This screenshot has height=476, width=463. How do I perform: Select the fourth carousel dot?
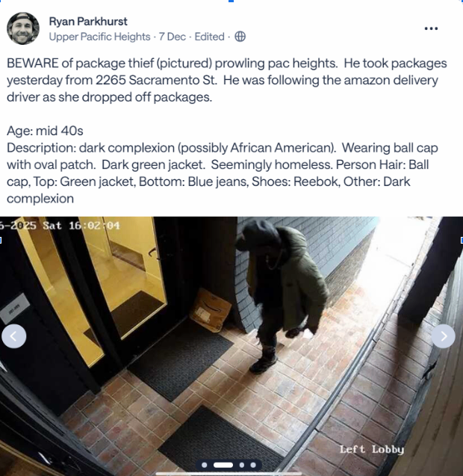pyautogui.click(x=253, y=465)
